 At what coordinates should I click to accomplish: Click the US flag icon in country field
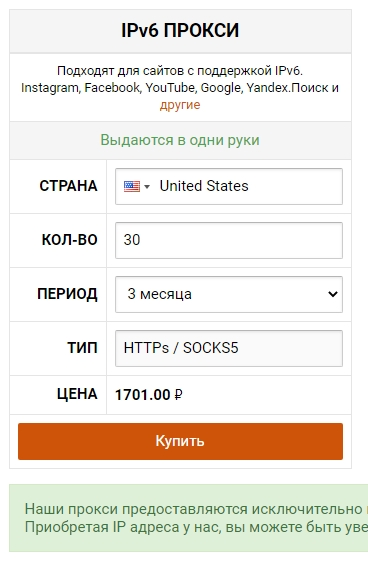(x=132, y=186)
